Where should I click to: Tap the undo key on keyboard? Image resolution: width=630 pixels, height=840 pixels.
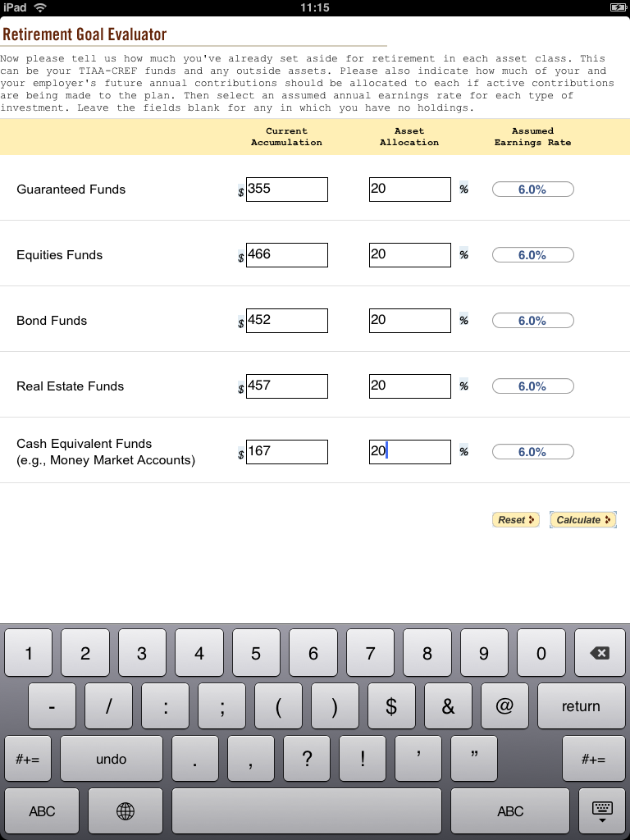point(111,759)
